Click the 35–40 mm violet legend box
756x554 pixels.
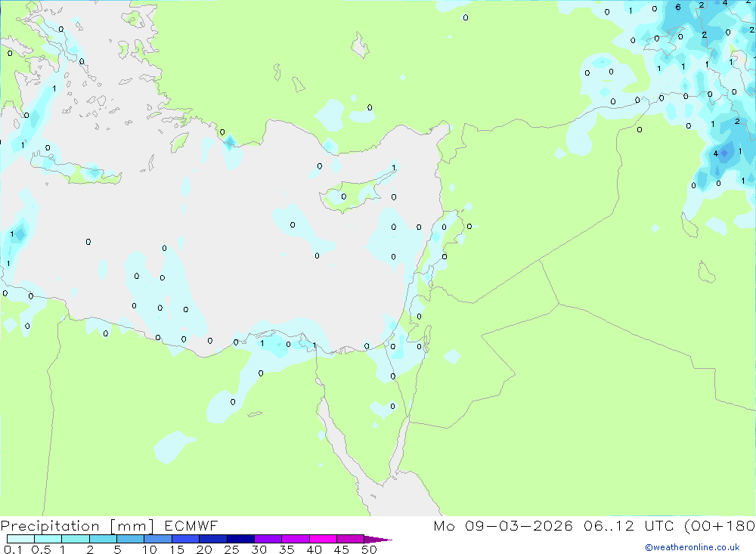click(295, 539)
